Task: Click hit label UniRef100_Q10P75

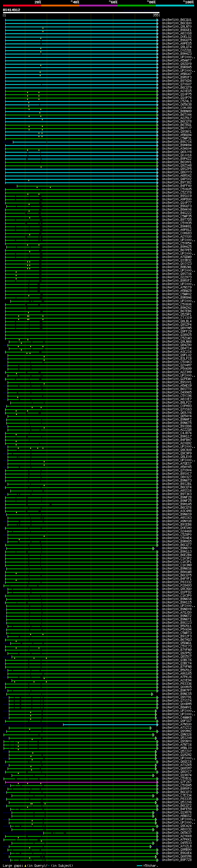Action: click(177, 94)
